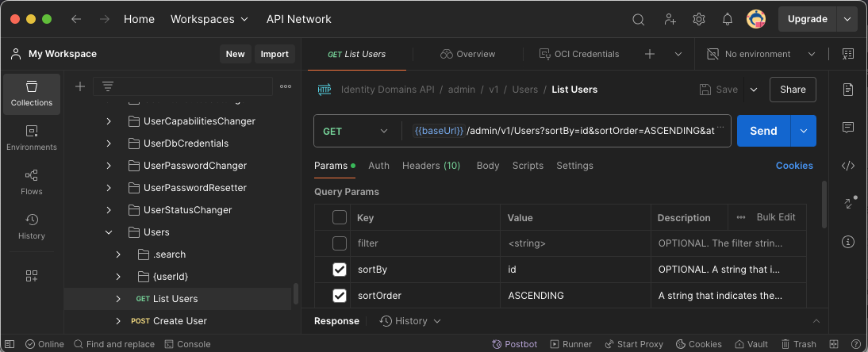
Task: Open the comments icon in right sidebar
Action: tap(848, 128)
